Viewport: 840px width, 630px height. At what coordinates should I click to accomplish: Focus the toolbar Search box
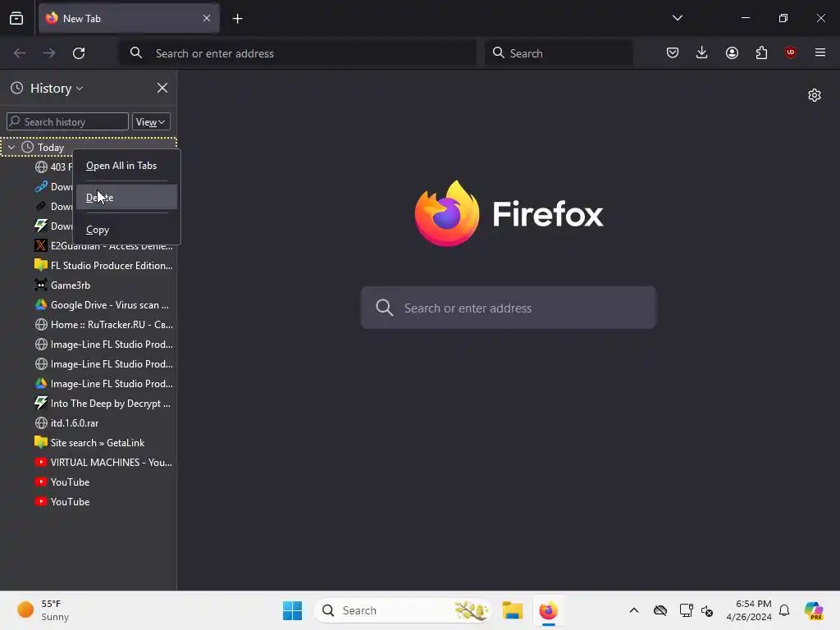pyautogui.click(x=559, y=53)
